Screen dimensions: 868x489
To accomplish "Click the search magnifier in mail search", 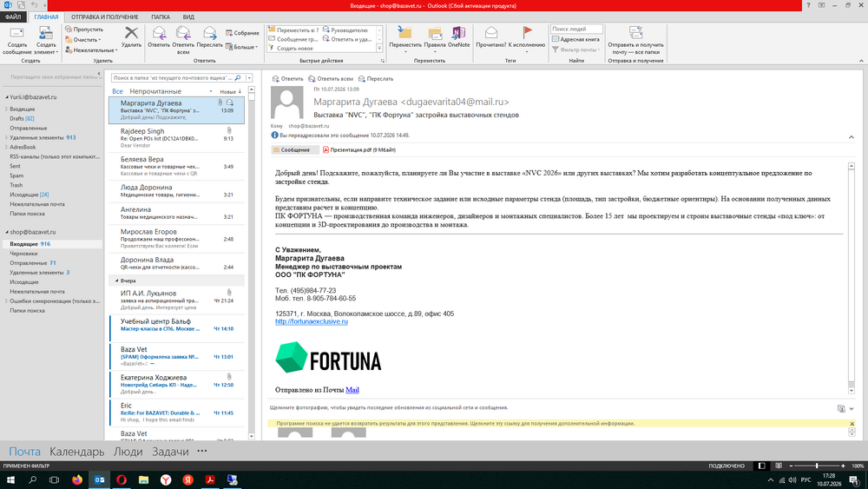I will pos(238,78).
